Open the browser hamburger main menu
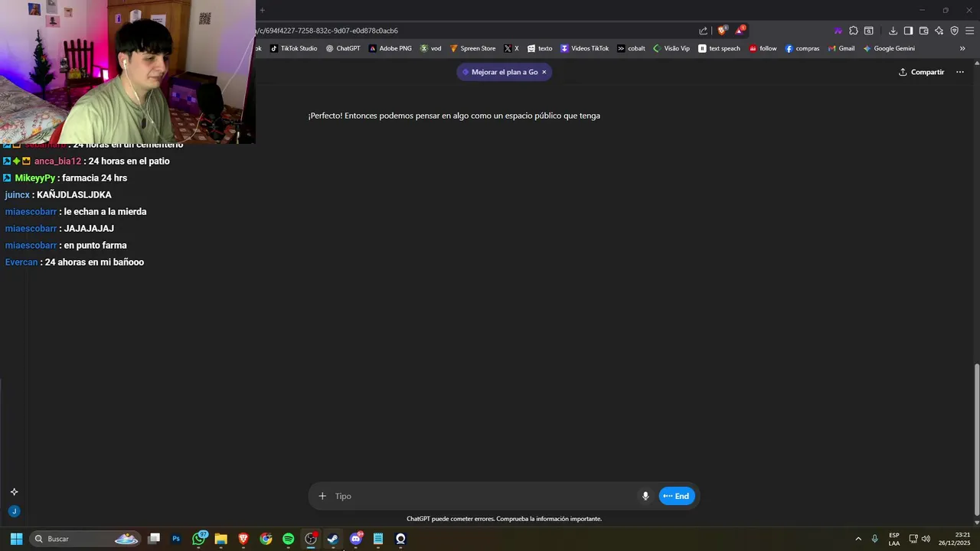 pyautogui.click(x=969, y=31)
